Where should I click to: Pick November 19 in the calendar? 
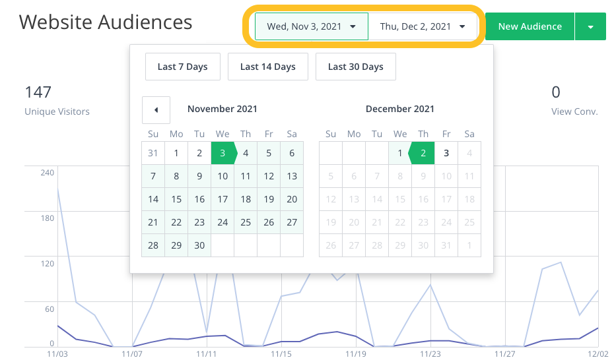point(269,199)
